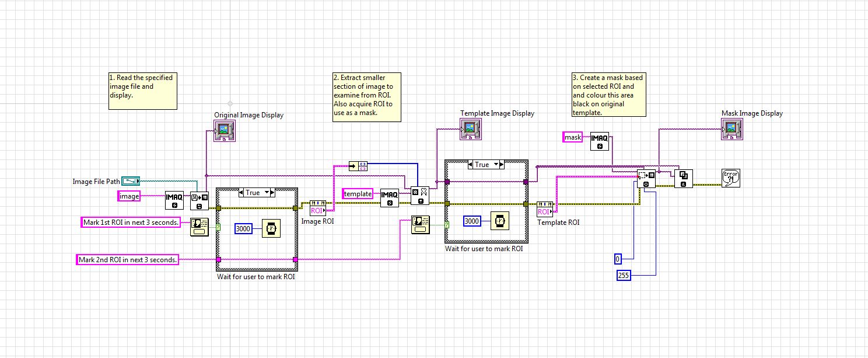Viewport: 868px width, 358px height.
Task: Select the 'template' string constant
Action: [x=358, y=193]
